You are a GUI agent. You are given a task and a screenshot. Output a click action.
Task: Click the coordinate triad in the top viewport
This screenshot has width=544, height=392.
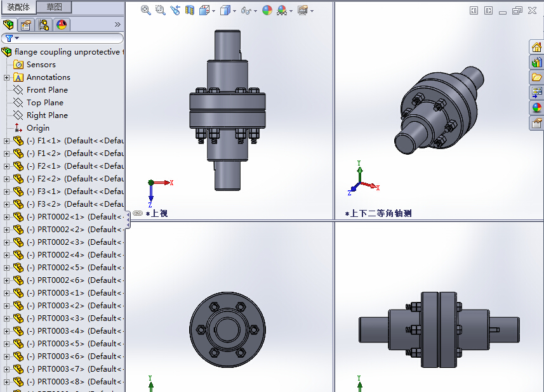click(x=159, y=193)
